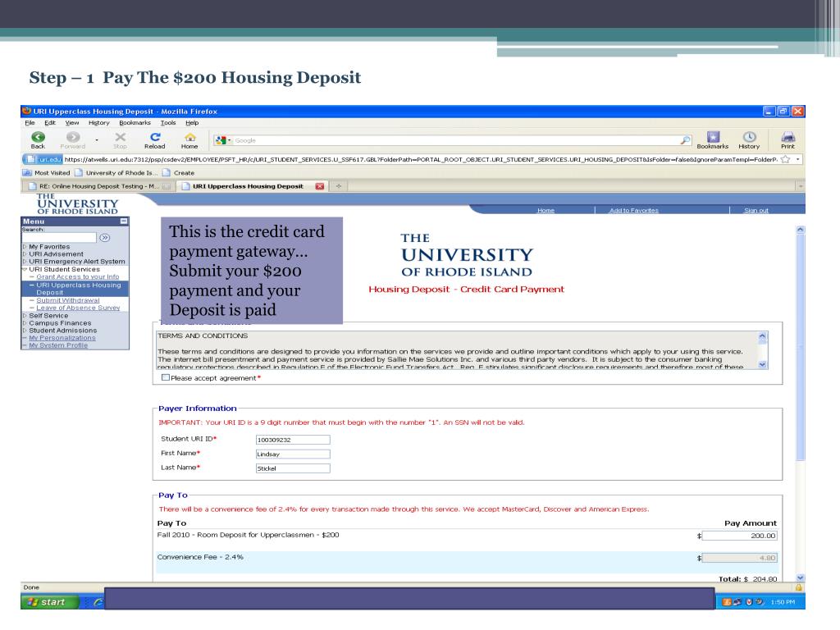The image size is (840, 630).
Task: Click the Sign out link
Action: [756, 211]
